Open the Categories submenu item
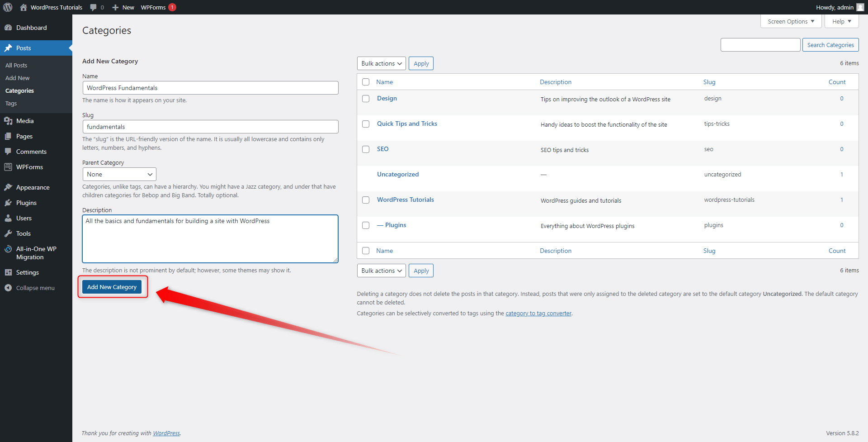The image size is (868, 442). [x=19, y=90]
